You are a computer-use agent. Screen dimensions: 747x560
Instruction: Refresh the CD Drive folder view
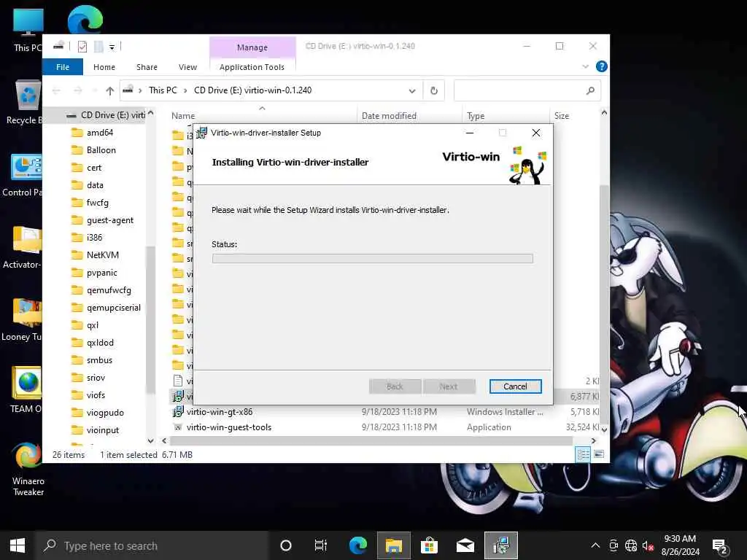(x=434, y=90)
